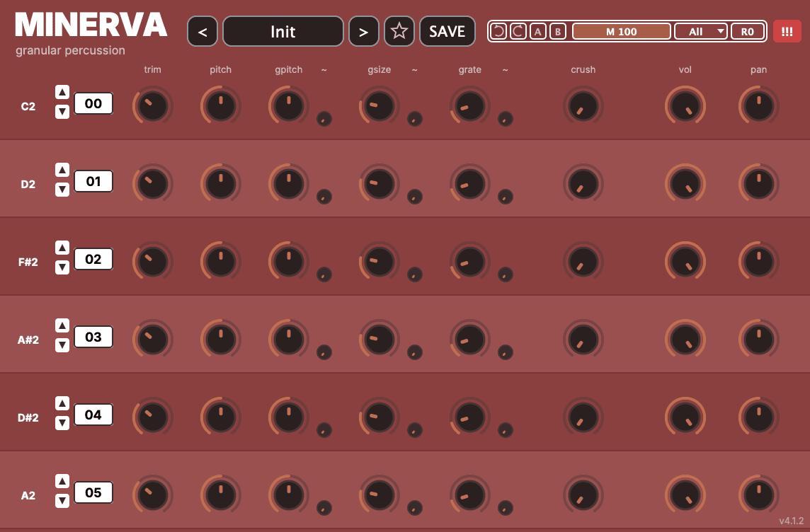Favorite the current preset with the star
810x532 pixels.
[399, 31]
